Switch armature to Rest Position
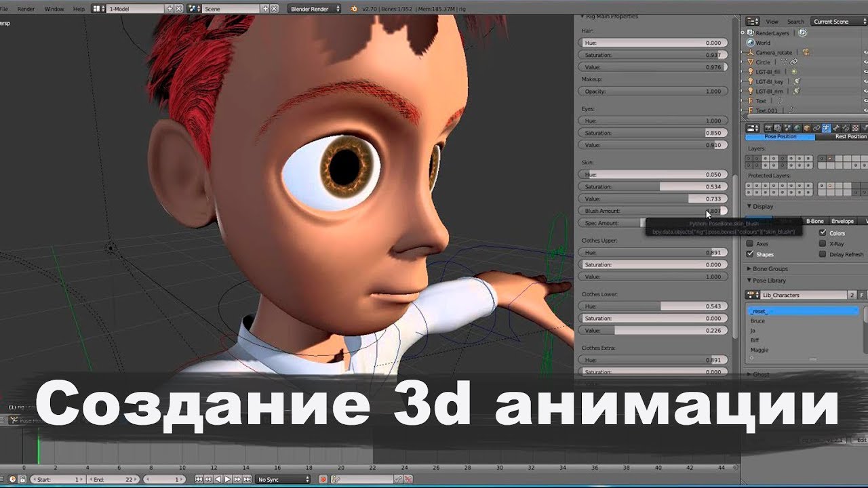Viewport: 868px width, 488px height. [842, 137]
